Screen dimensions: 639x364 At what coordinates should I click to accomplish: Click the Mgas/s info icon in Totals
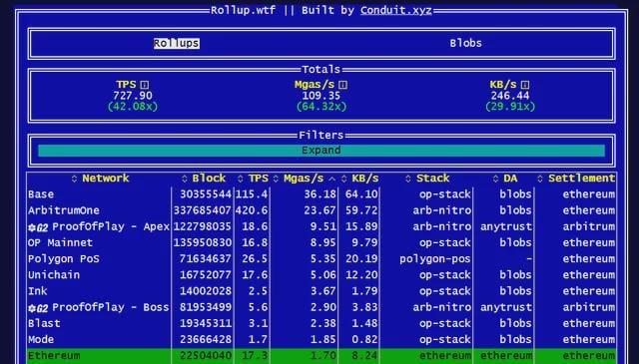343,85
